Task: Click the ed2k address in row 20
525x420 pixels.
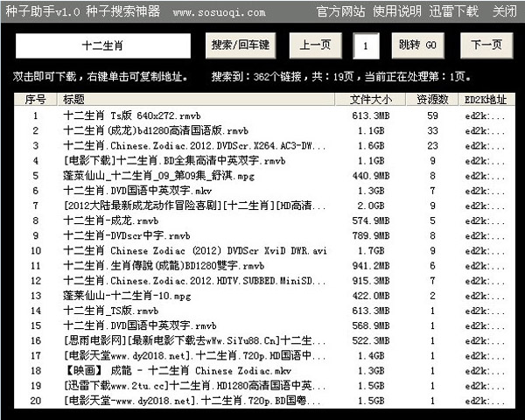Action: pos(485,401)
